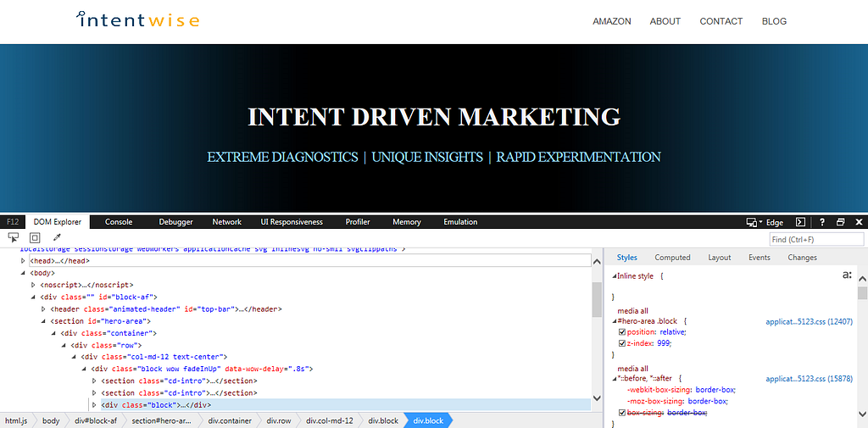
Task: Uncheck the position: relative property
Action: [x=622, y=332]
